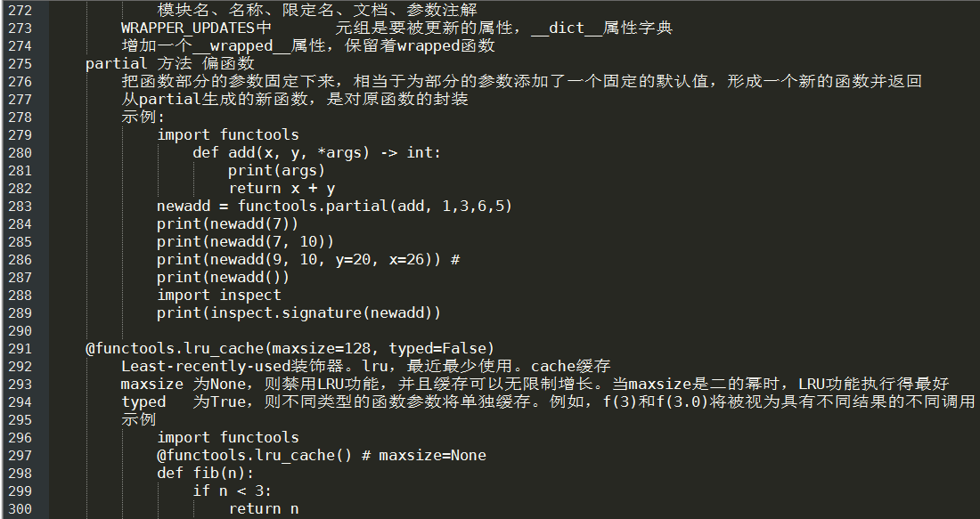Click line number 291 in the gutter

pyautogui.click(x=20, y=348)
